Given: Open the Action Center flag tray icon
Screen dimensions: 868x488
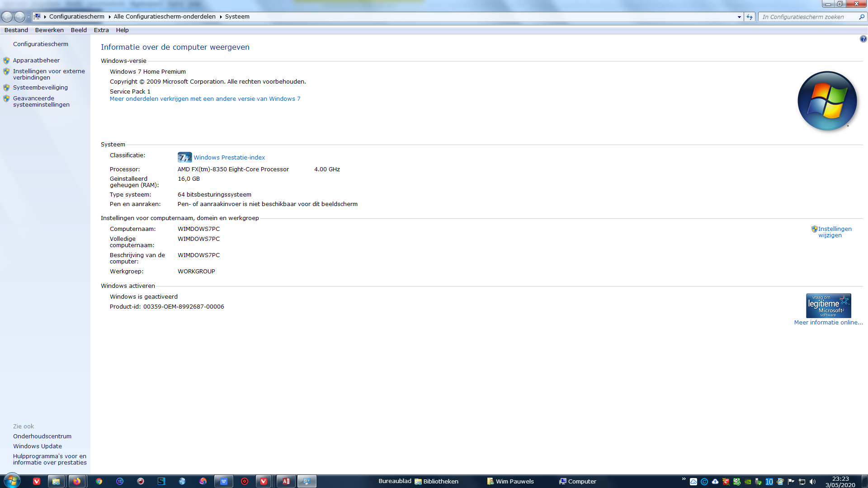Looking at the screenshot, I should tap(791, 482).
